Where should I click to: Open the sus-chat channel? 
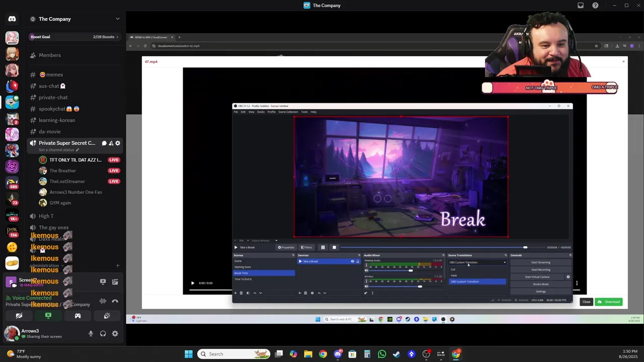pyautogui.click(x=74, y=86)
